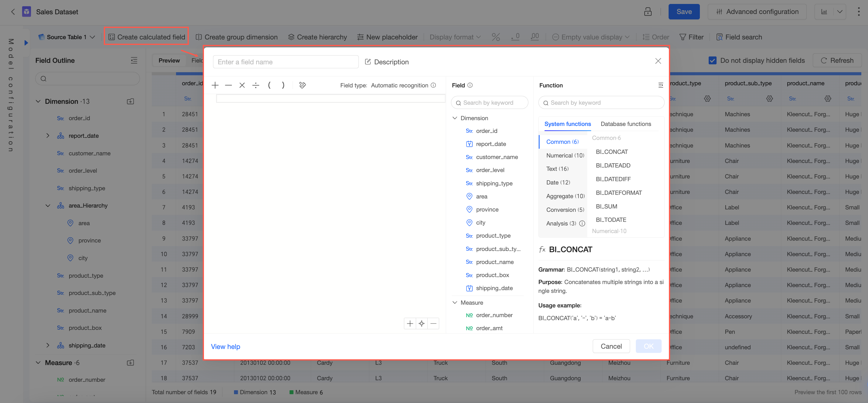Click the Enter a field name input
Screen dimensions: 868x403
285,62
